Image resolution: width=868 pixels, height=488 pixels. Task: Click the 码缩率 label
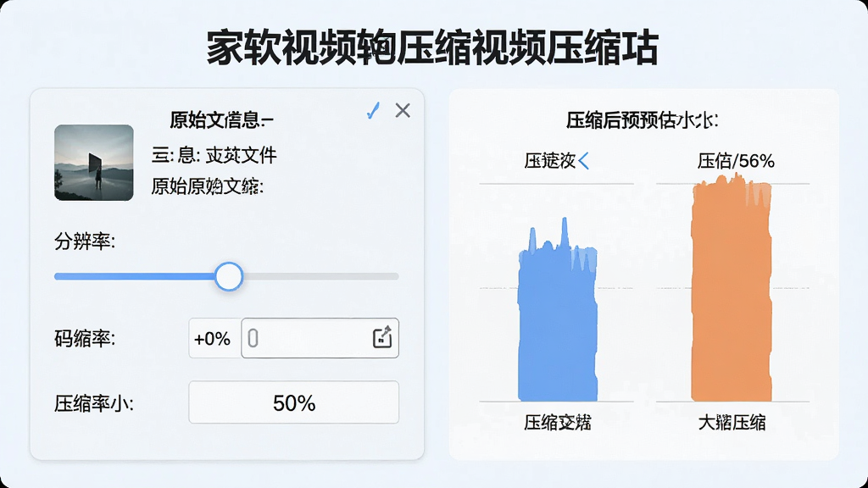(85, 339)
